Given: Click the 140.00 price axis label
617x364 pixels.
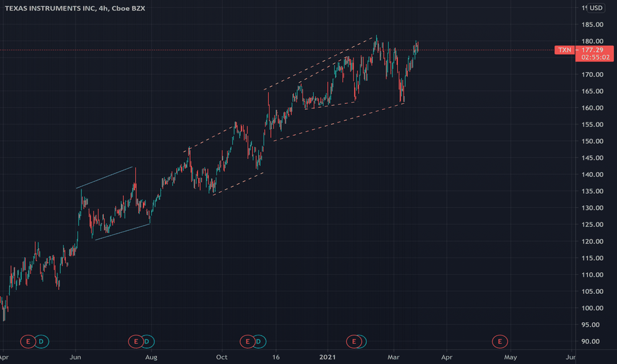Looking at the screenshot, I should tap(593, 174).
